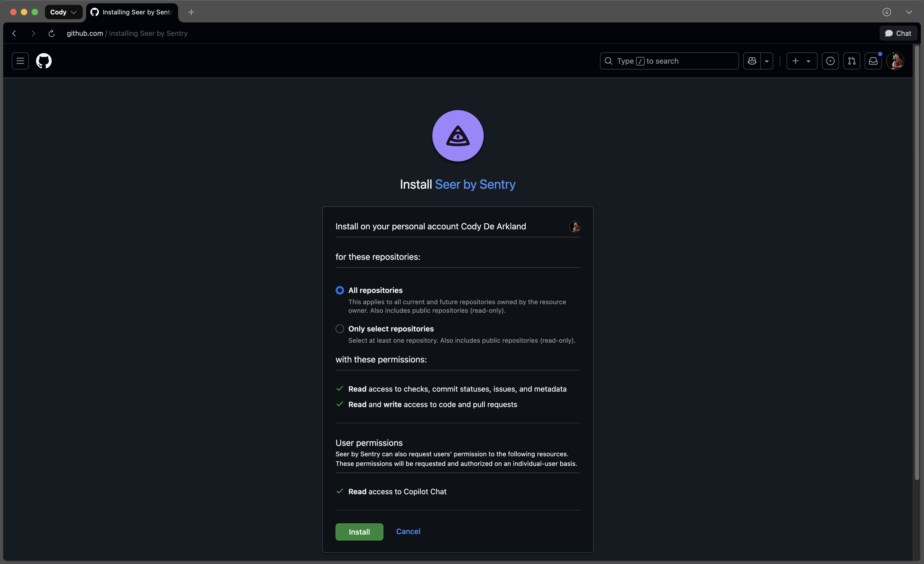View your pull requests icon
The image size is (924, 564).
852,61
